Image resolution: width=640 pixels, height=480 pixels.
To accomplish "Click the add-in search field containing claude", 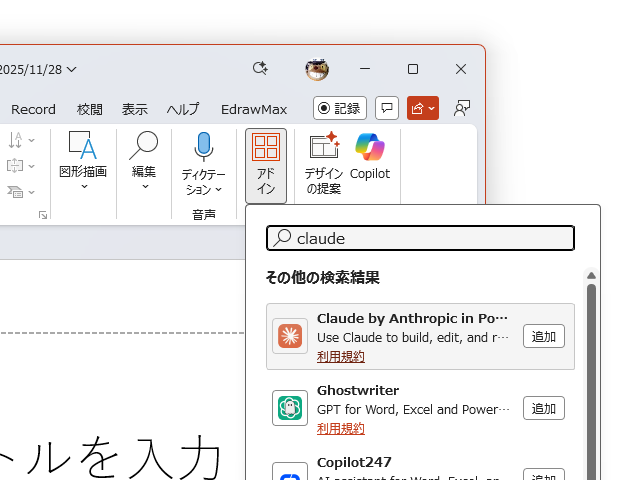I will 420,238.
